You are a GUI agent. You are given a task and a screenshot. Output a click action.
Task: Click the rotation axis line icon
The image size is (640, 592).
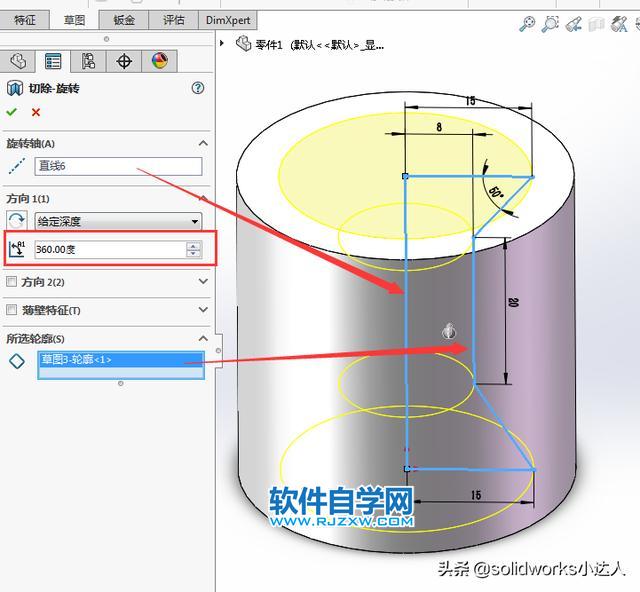click(x=17, y=166)
